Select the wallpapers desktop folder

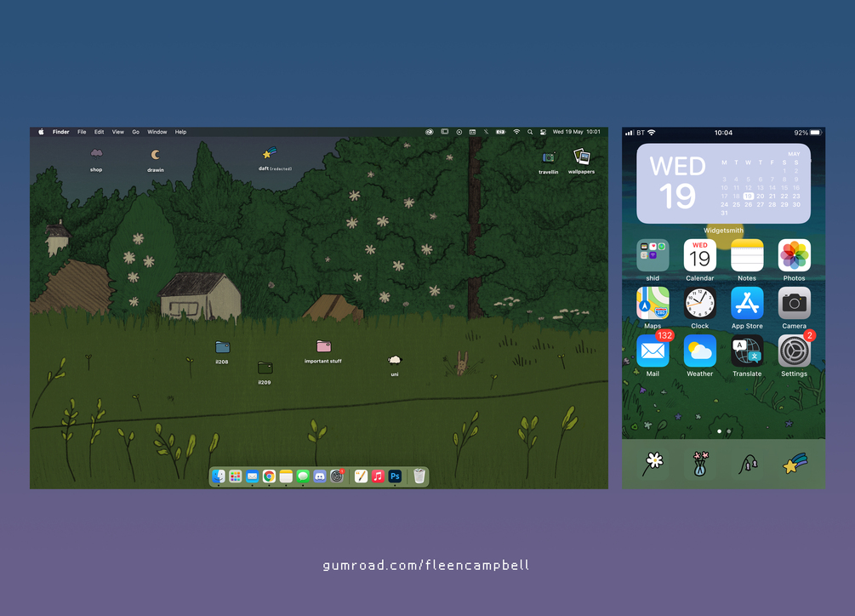tap(581, 162)
